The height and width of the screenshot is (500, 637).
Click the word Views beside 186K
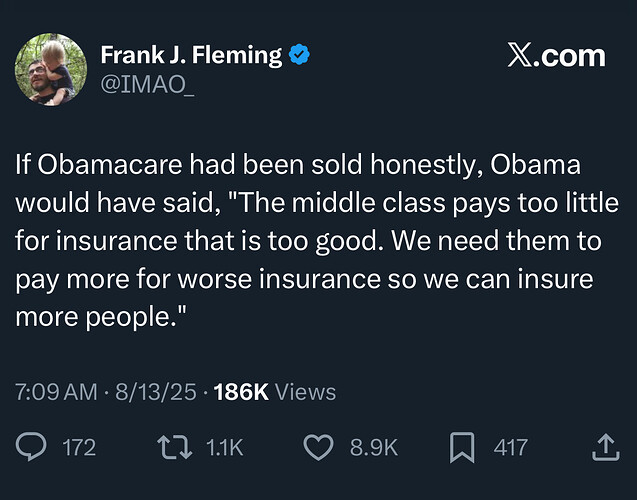[x=305, y=392]
